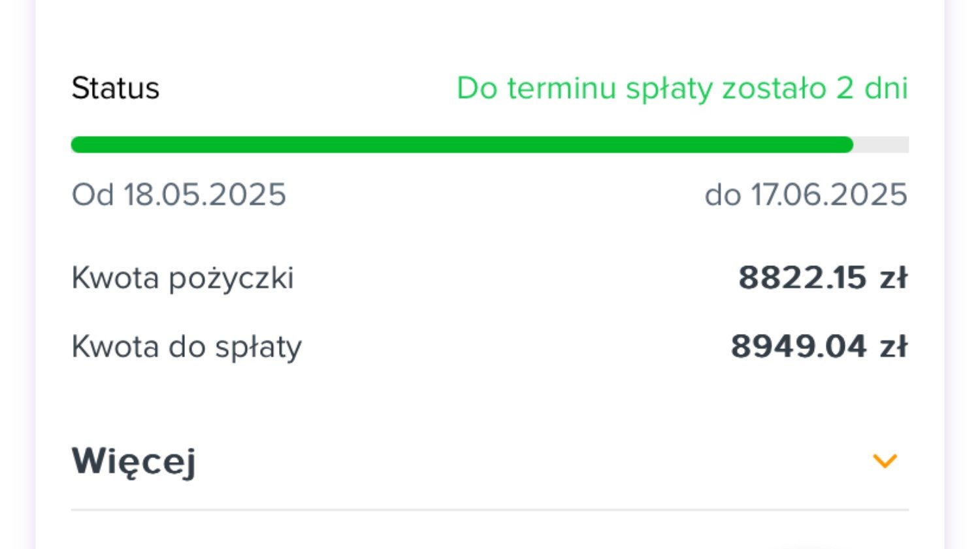
Task: Click the word dni in the status text
Action: 886,88
